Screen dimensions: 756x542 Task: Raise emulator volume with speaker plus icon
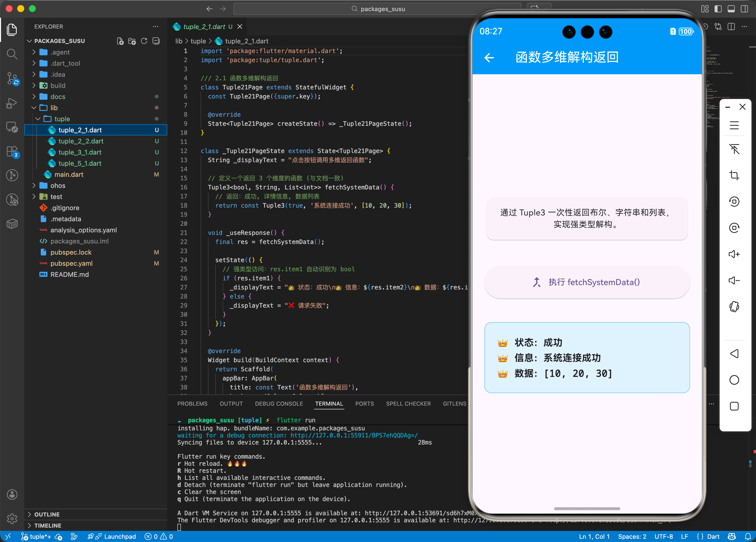[x=734, y=254]
